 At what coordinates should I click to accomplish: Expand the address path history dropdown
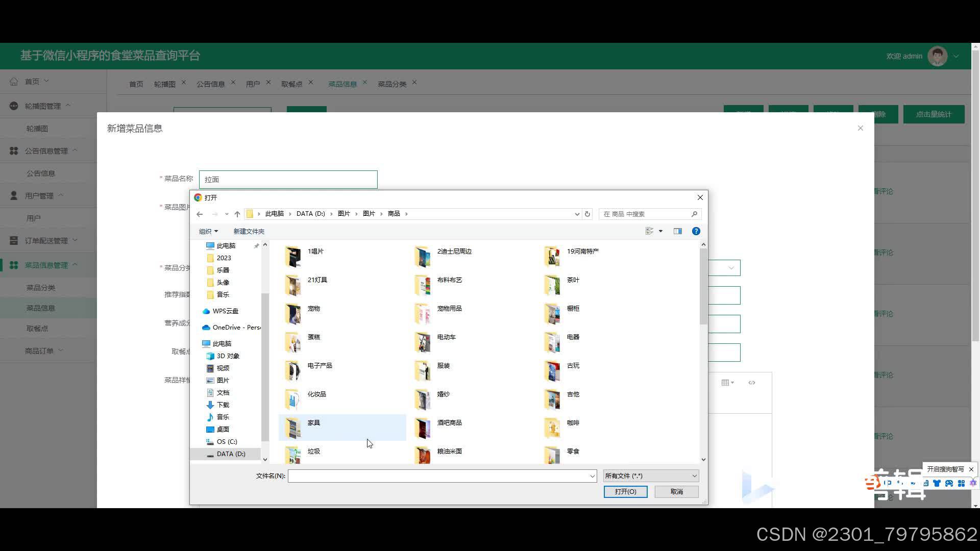point(577,214)
